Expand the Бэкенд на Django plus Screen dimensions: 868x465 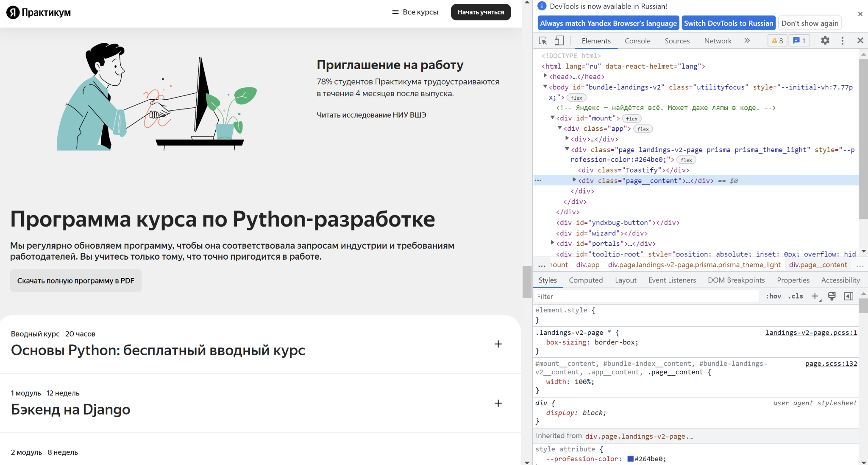pos(498,403)
